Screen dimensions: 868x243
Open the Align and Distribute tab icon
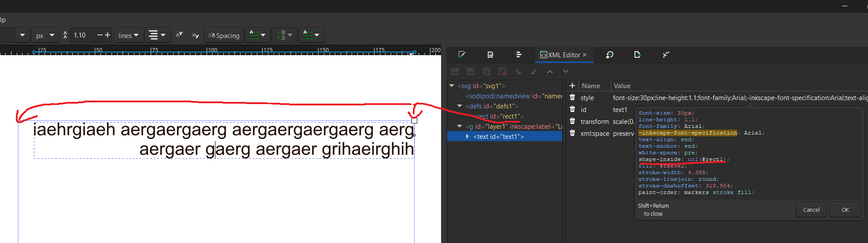[x=518, y=55]
